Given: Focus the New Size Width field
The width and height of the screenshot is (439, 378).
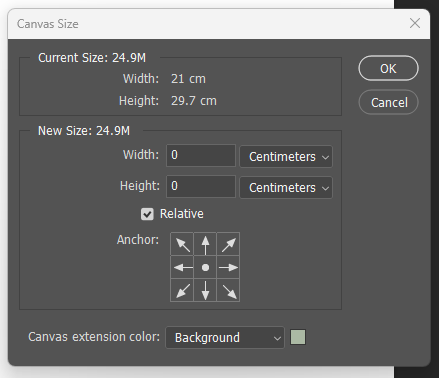Looking at the screenshot, I should pyautogui.click(x=201, y=155).
